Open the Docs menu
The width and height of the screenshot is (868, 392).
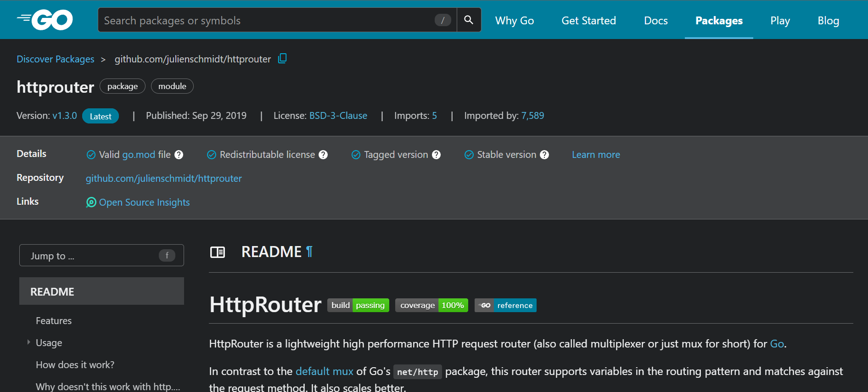pyautogui.click(x=656, y=21)
